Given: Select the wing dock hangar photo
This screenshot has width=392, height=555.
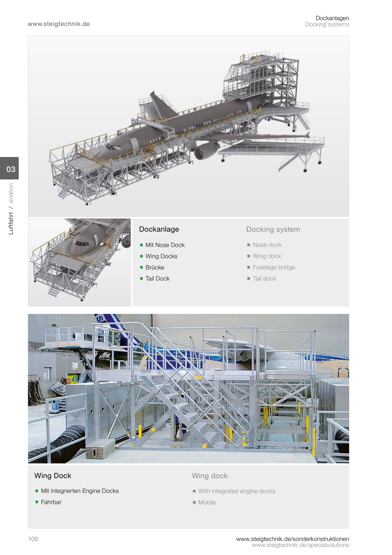Looking at the screenshot, I should pyautogui.click(x=188, y=389).
